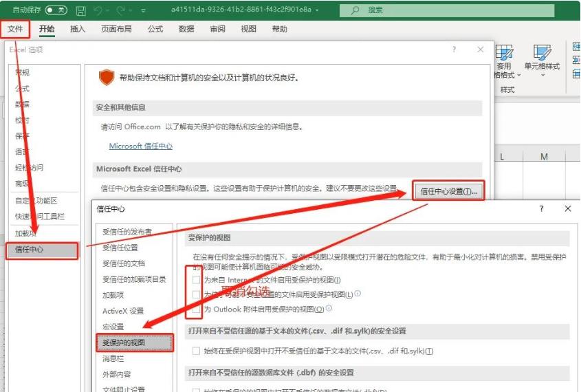Switch to the 插入 ribbon tab
581x392 pixels.
(78, 29)
